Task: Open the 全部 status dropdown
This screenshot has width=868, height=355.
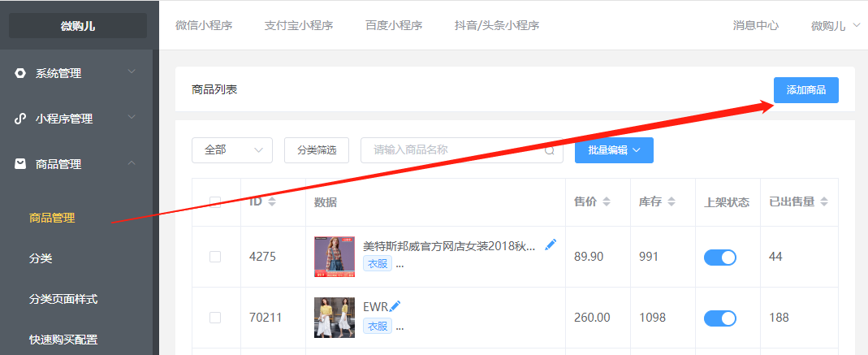Action: [232, 150]
